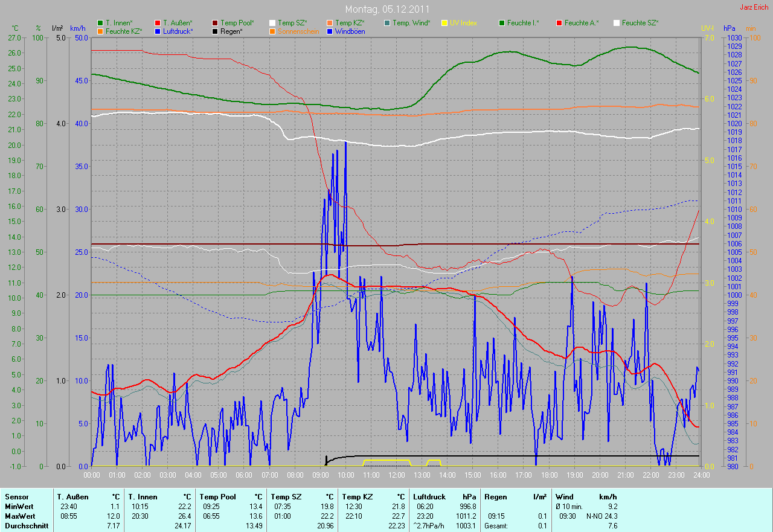Select the Wind column header in statistics table
This screenshot has width=773, height=532.
[x=565, y=497]
